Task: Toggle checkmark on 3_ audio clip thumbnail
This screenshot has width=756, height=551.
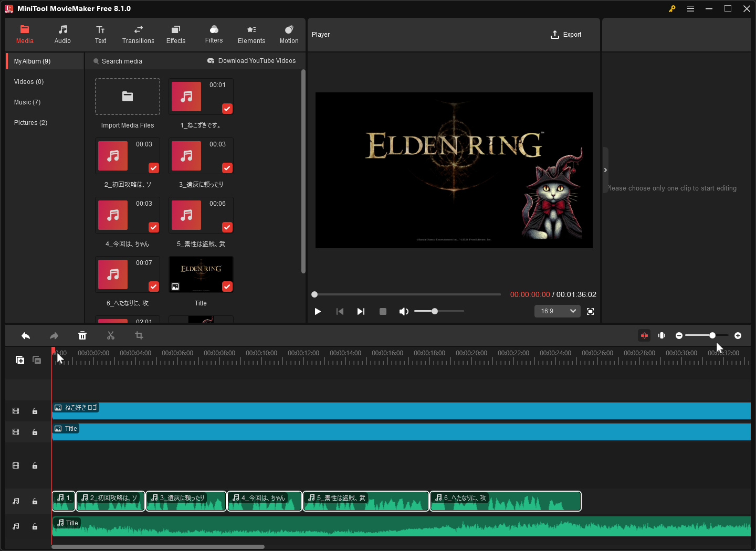Action: [227, 168]
